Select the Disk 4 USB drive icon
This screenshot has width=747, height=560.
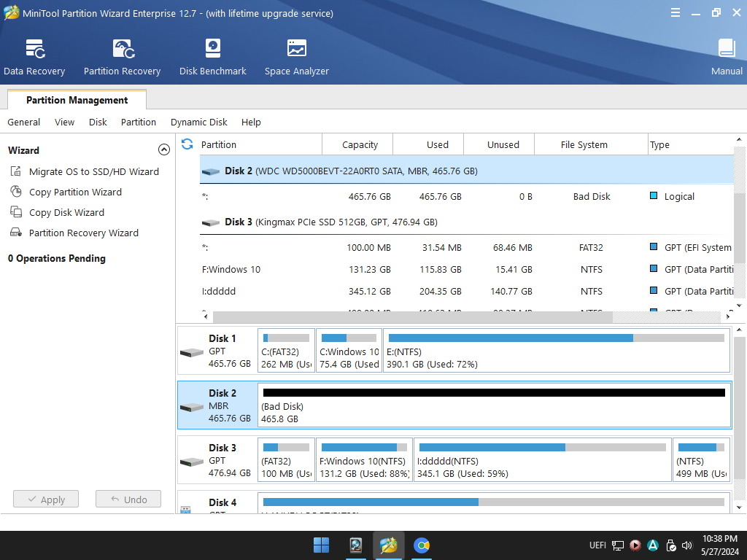(x=186, y=510)
